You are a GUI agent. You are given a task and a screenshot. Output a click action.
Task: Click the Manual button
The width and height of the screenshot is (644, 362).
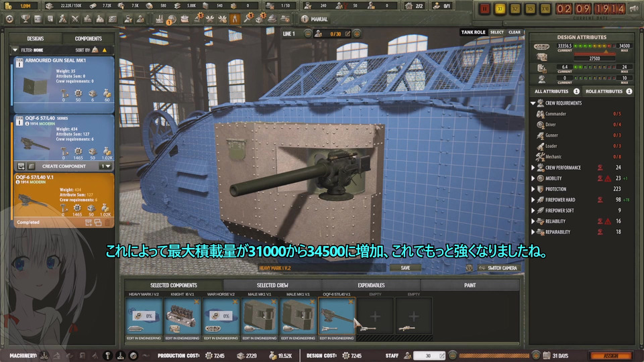315,19
